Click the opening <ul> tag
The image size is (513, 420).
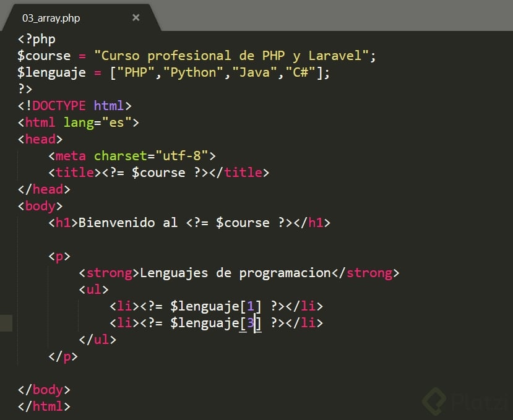(x=93, y=289)
